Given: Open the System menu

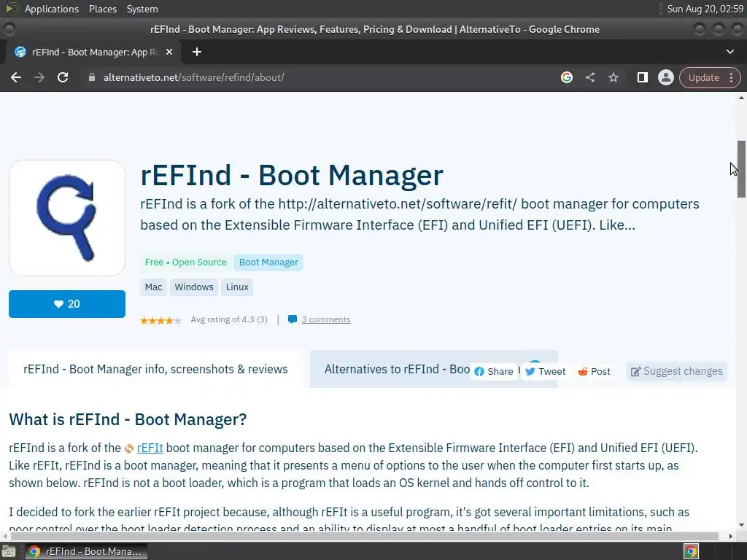Looking at the screenshot, I should (x=142, y=9).
